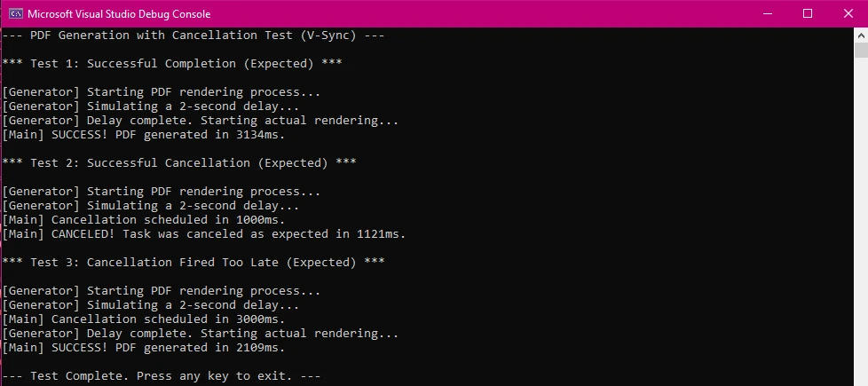The image size is (868, 386).
Task: Close the Visual Studio Debug Console
Action: (848, 13)
